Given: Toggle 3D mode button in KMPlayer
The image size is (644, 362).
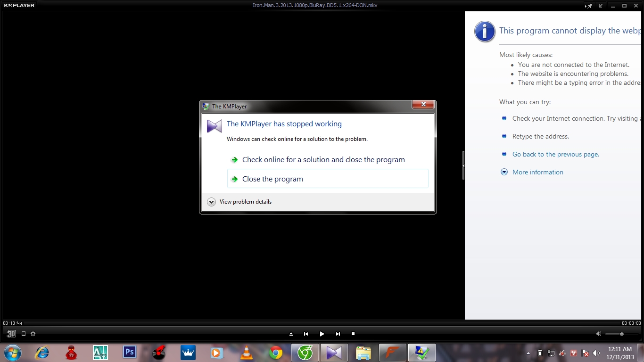Looking at the screenshot, I should coord(11,334).
